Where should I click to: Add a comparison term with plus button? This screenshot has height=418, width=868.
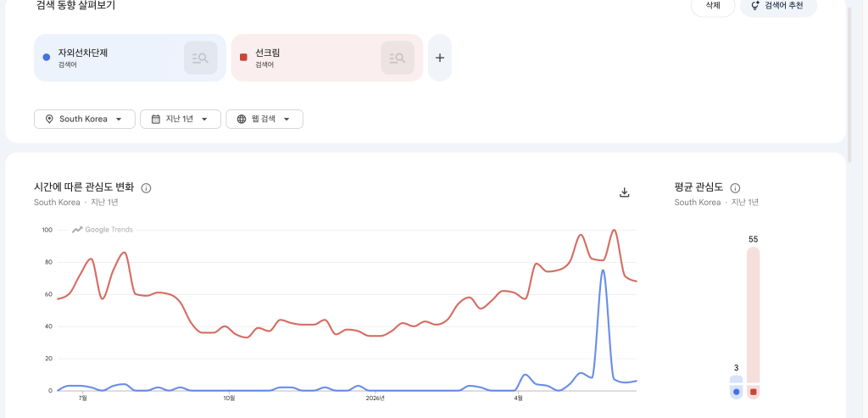(x=440, y=58)
